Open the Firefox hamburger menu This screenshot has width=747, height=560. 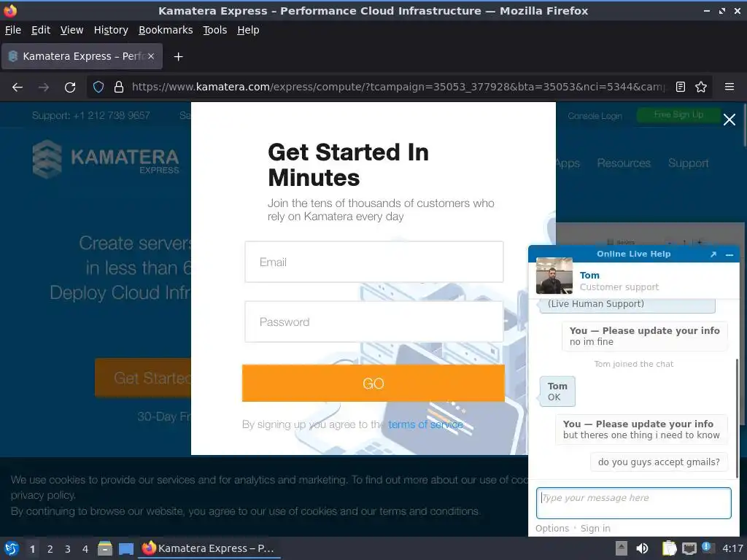tap(729, 87)
